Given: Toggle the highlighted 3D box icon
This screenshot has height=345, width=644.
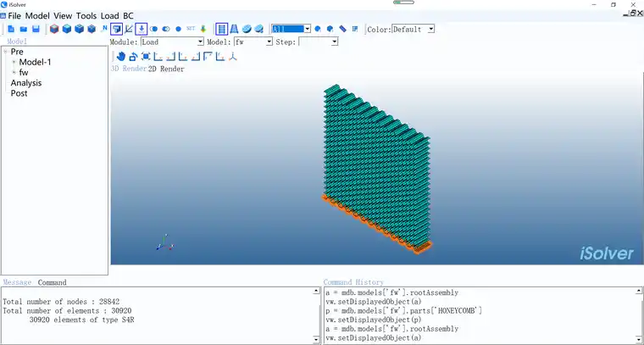Looking at the screenshot, I should (117, 29).
